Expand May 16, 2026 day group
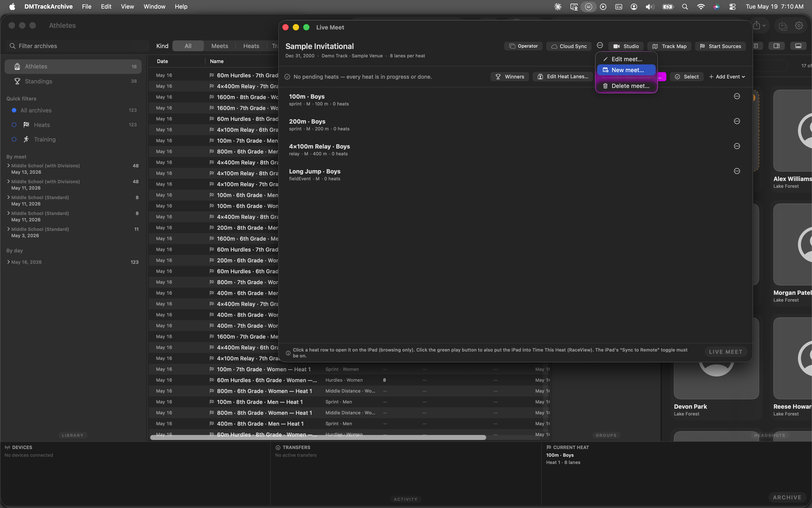The image size is (812, 508). click(8, 262)
